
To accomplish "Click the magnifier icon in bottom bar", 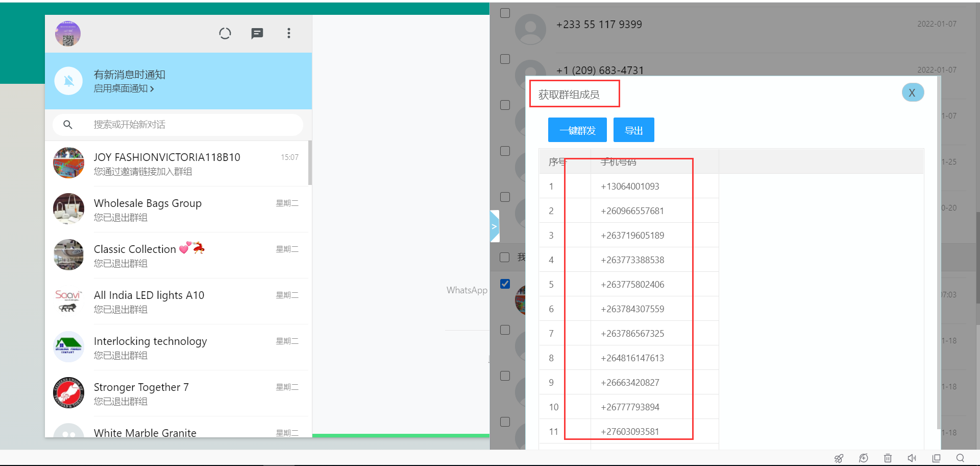I will [x=960, y=458].
